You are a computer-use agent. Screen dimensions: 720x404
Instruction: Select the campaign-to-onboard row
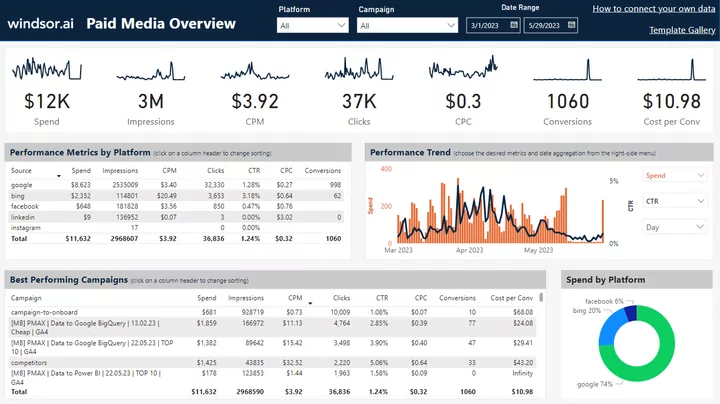pos(272,312)
